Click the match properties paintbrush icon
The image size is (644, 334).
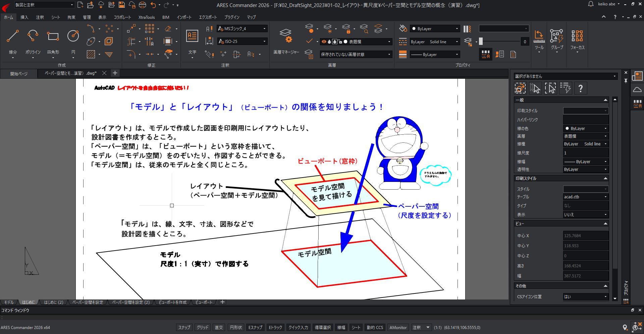click(403, 28)
